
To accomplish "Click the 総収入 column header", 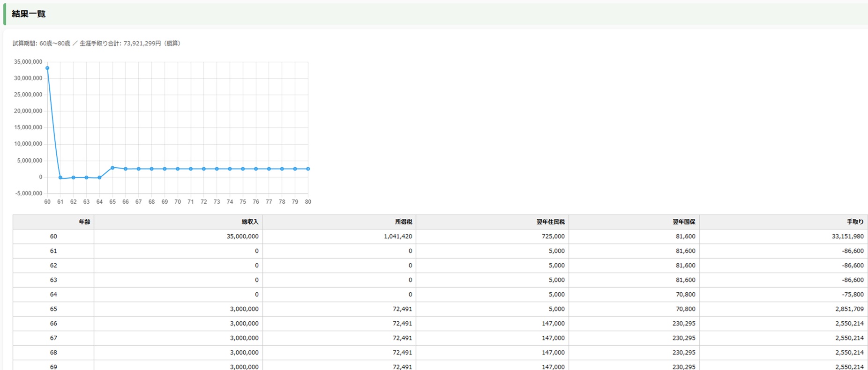I will (250, 222).
